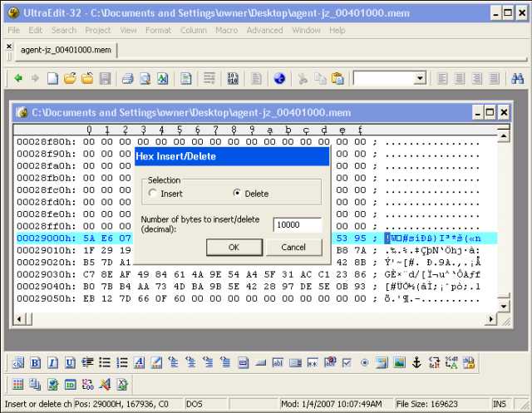Click the Paste clipboard toolbar icon

337,79
